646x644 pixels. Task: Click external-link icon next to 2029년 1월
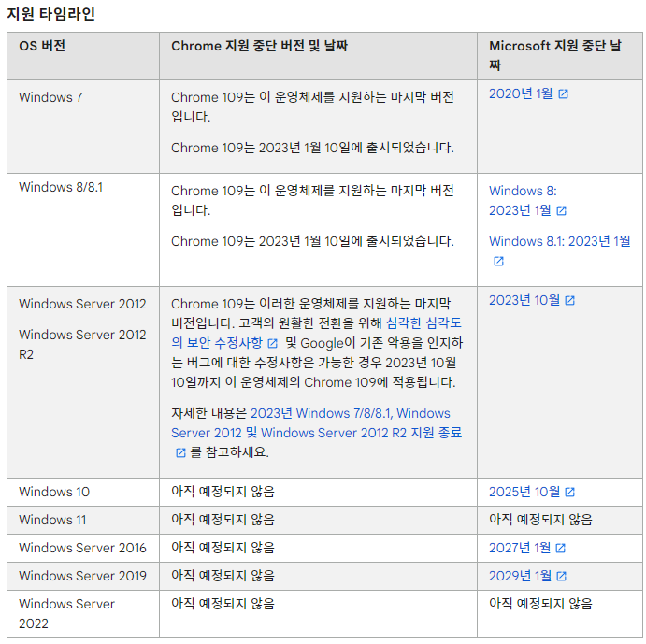tap(562, 576)
